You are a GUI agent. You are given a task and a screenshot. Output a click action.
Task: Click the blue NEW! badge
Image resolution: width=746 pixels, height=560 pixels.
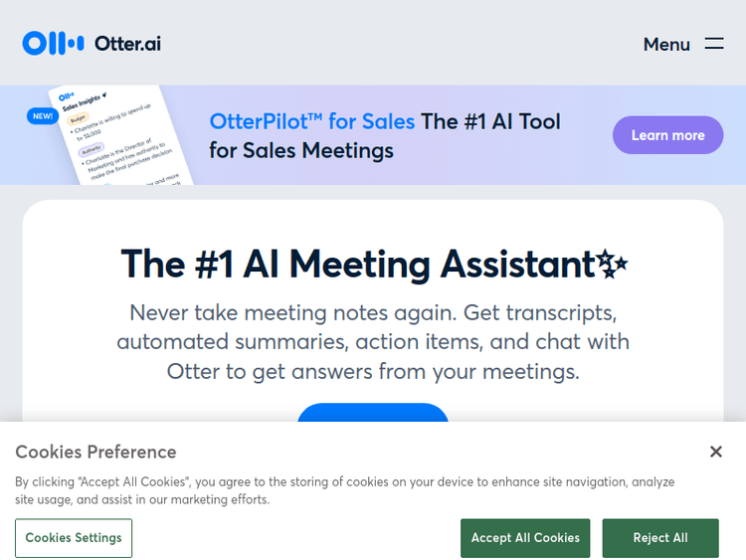[43, 115]
